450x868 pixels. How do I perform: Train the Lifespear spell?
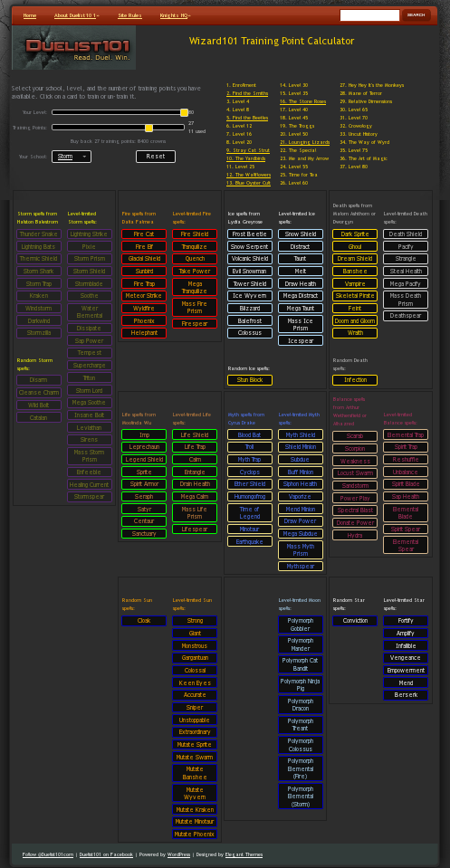tap(195, 529)
